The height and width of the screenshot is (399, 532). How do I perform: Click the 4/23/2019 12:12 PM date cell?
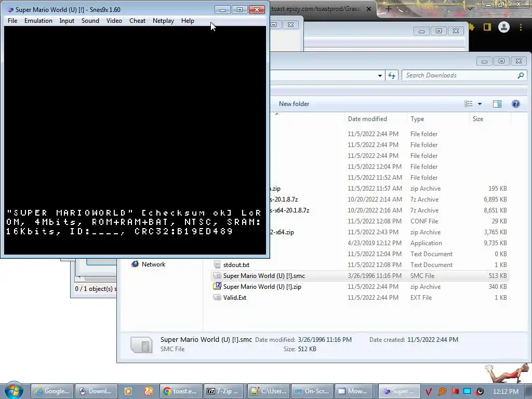[x=374, y=243]
